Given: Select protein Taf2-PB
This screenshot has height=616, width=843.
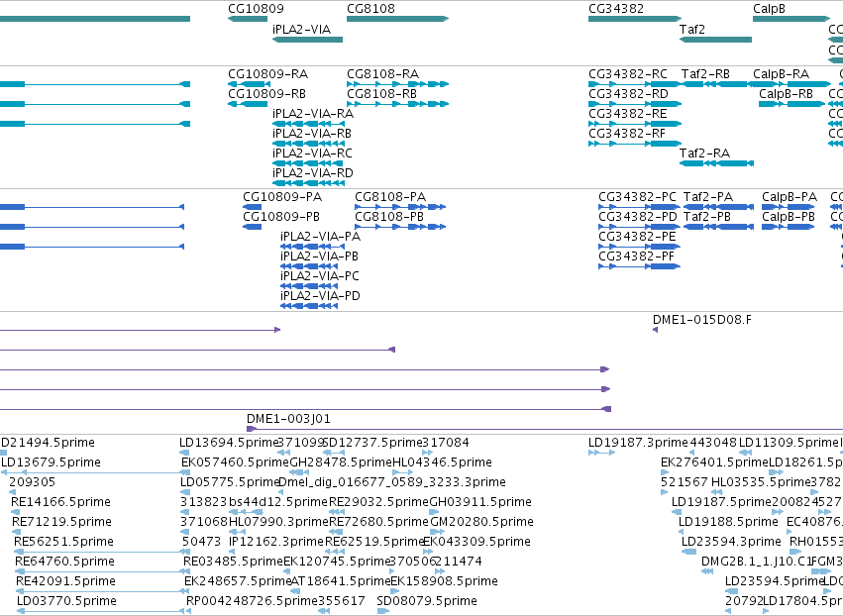Looking at the screenshot, I should click(x=718, y=227).
